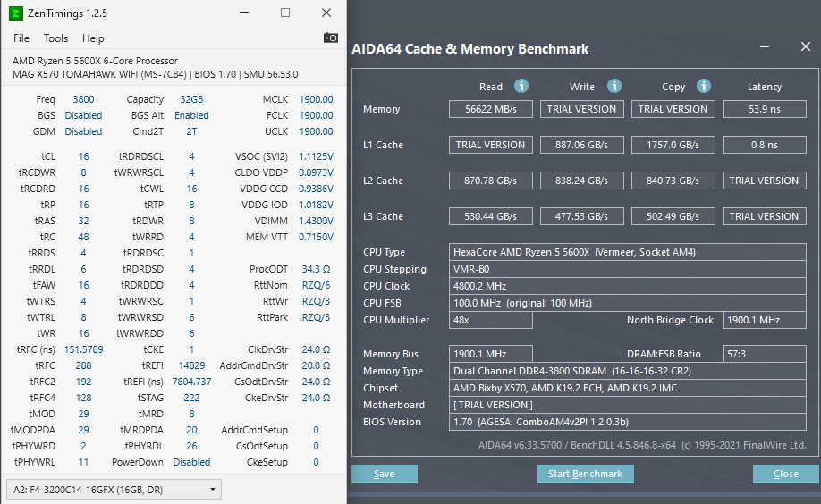Click the Memory Latency 53.9 ns field
Image resolution: width=821 pixels, height=504 pixels.
tap(763, 109)
